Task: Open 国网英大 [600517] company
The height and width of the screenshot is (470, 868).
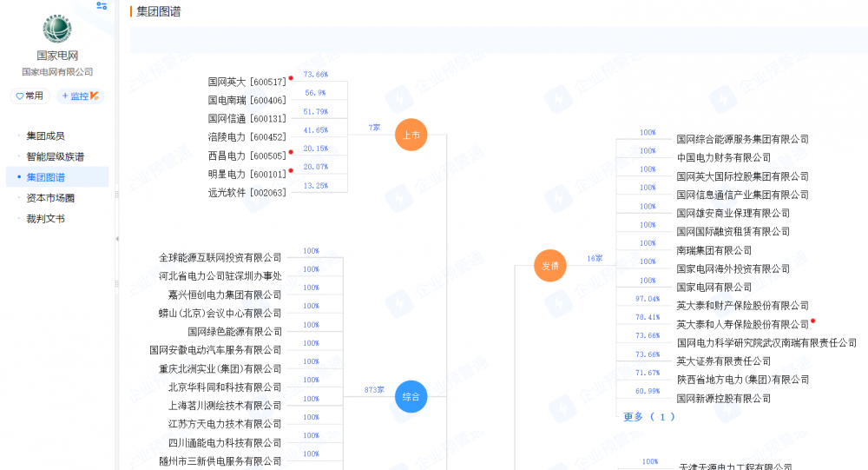Action: [247, 82]
